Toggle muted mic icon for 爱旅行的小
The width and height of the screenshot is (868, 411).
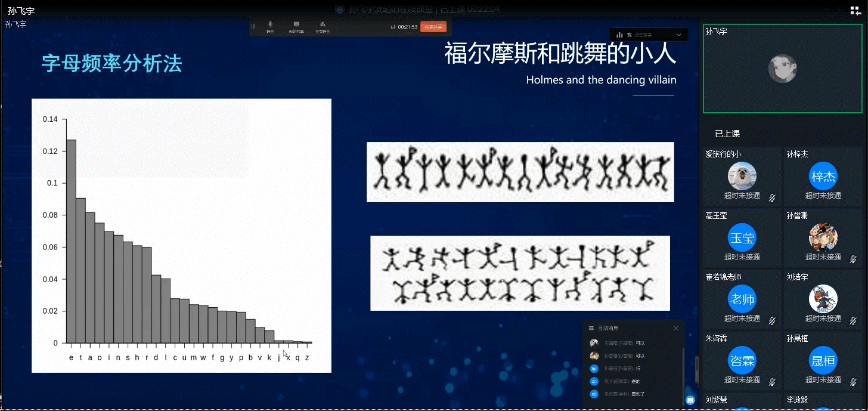(771, 197)
